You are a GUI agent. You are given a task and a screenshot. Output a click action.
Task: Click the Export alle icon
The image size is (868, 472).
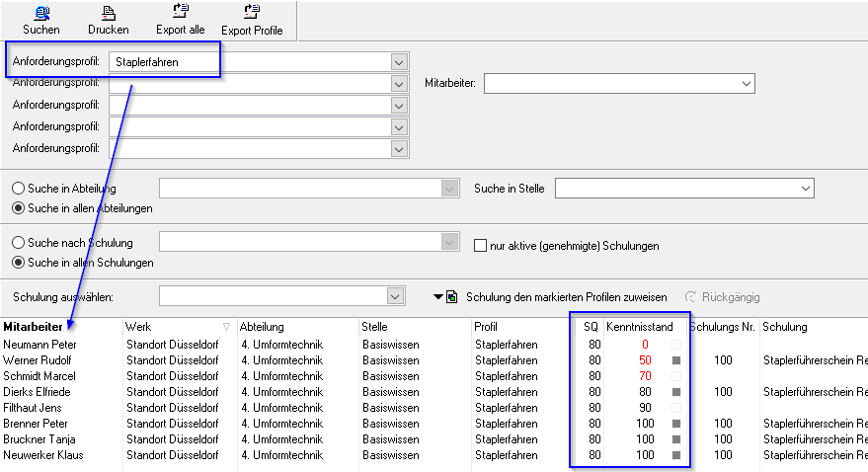[x=180, y=12]
